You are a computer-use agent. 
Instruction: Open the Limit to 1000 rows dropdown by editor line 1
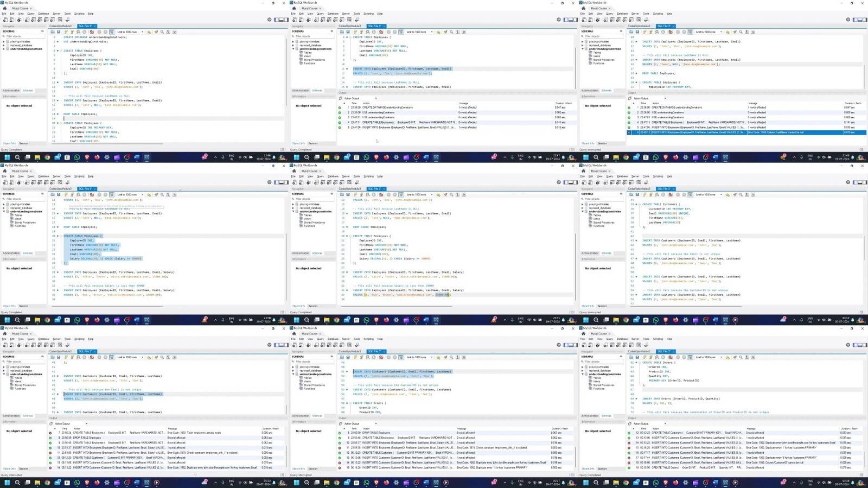(x=130, y=32)
